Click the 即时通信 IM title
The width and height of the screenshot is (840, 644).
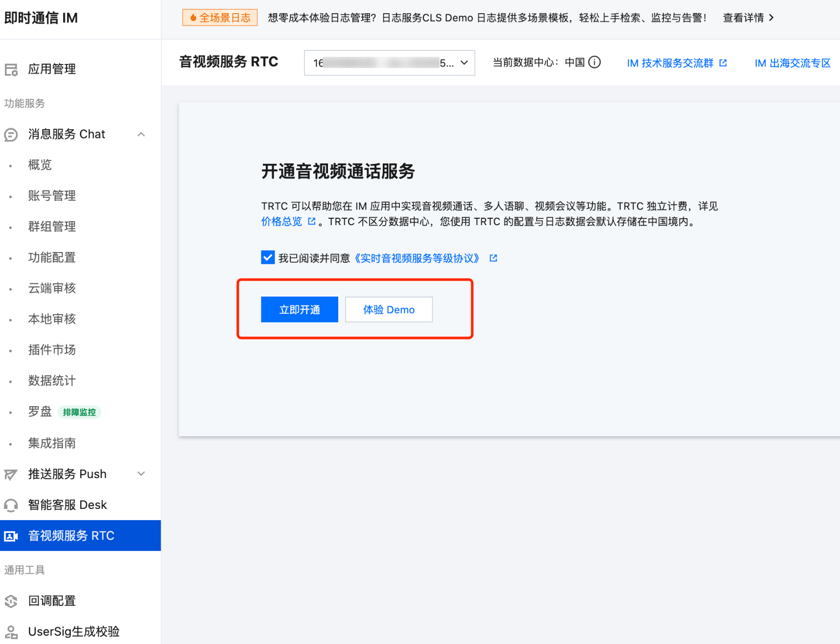41,18
